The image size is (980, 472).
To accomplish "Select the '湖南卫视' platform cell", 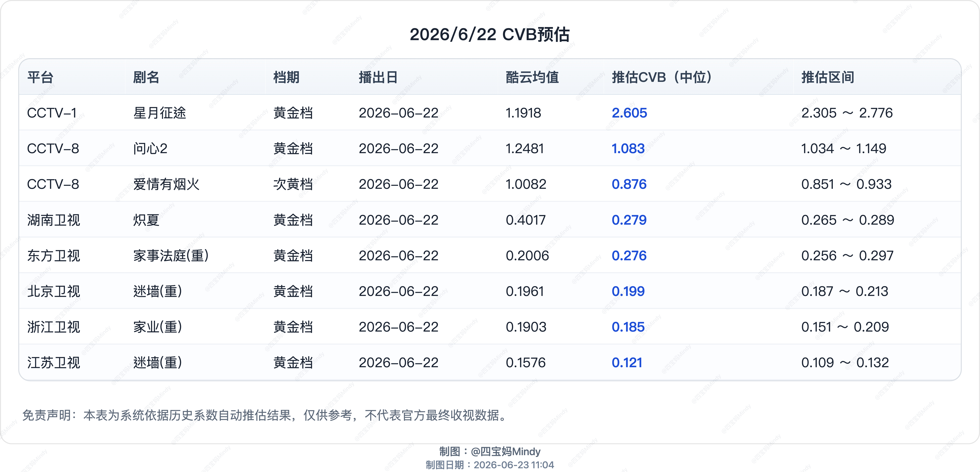I will pyautogui.click(x=54, y=220).
